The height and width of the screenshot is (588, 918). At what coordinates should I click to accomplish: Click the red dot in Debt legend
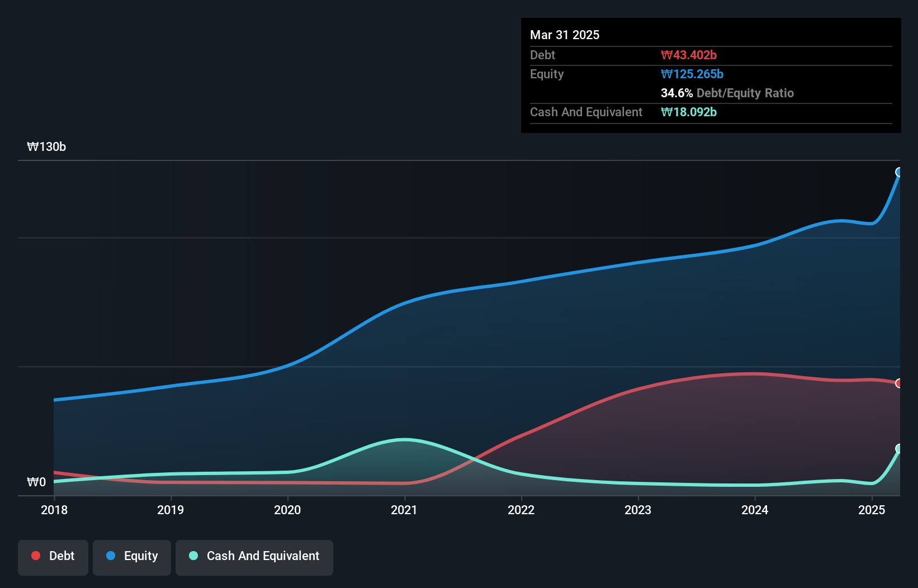pyautogui.click(x=36, y=556)
